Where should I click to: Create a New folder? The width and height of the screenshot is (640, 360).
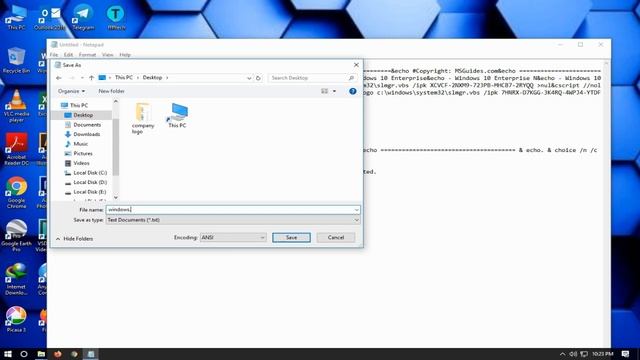tap(111, 91)
